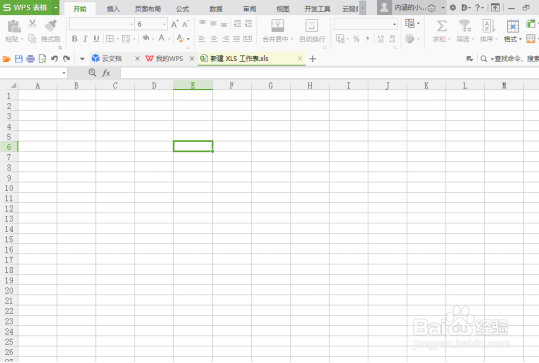This screenshot has width=539, height=363.
Task: Insert function with fx icon
Action: click(x=106, y=73)
